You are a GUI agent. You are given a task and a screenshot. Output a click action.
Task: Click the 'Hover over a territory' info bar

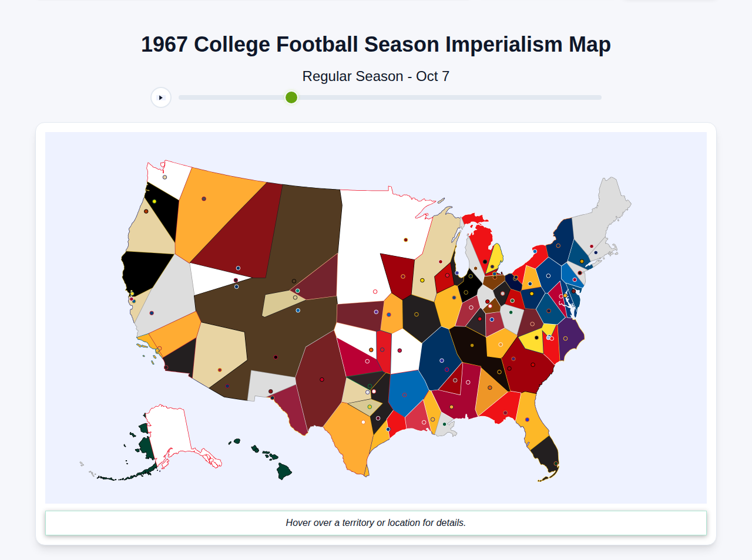coord(376,522)
